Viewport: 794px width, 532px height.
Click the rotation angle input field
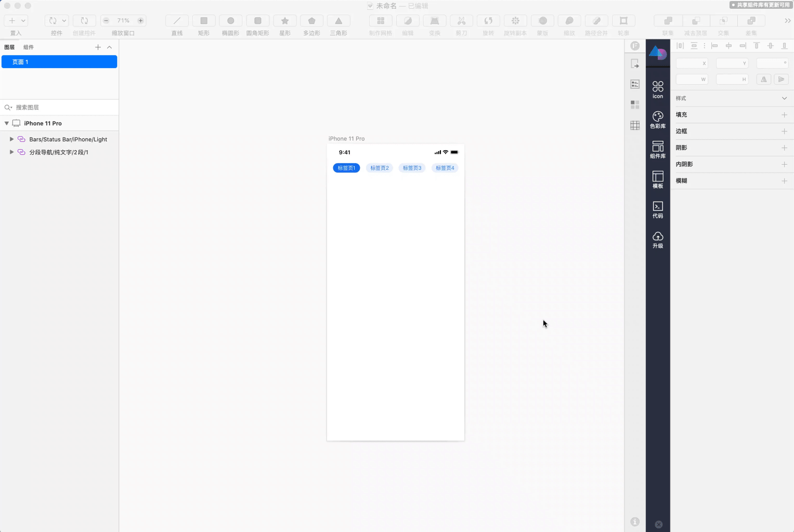(x=773, y=63)
